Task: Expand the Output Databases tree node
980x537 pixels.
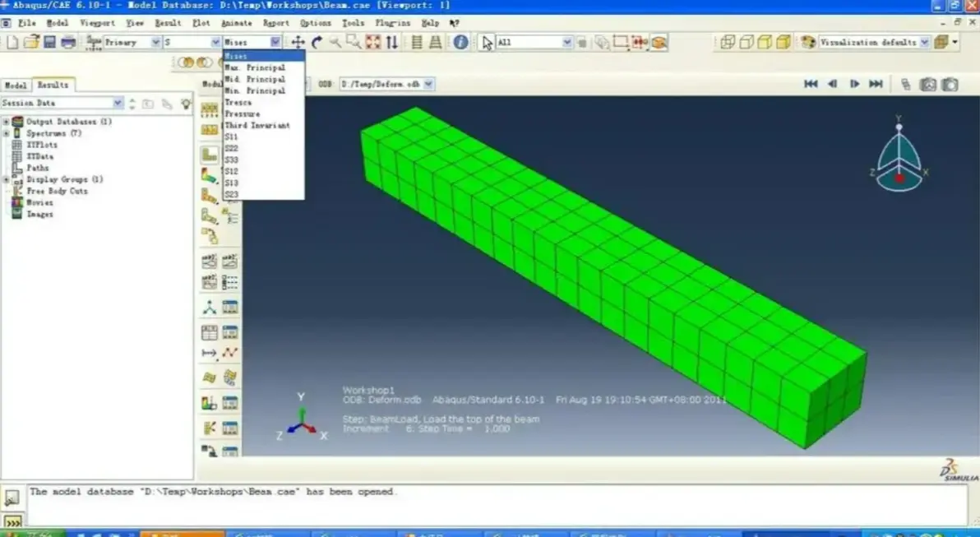Action: click(x=7, y=122)
